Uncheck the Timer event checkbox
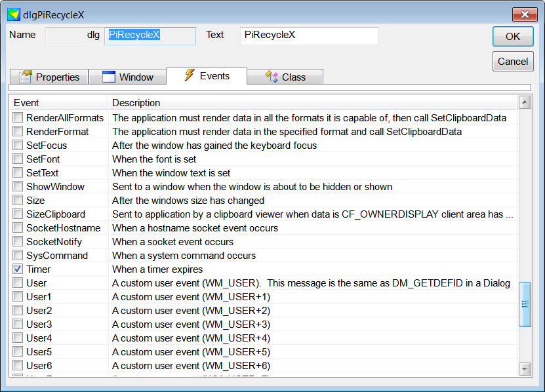The image size is (545, 392). click(x=18, y=269)
